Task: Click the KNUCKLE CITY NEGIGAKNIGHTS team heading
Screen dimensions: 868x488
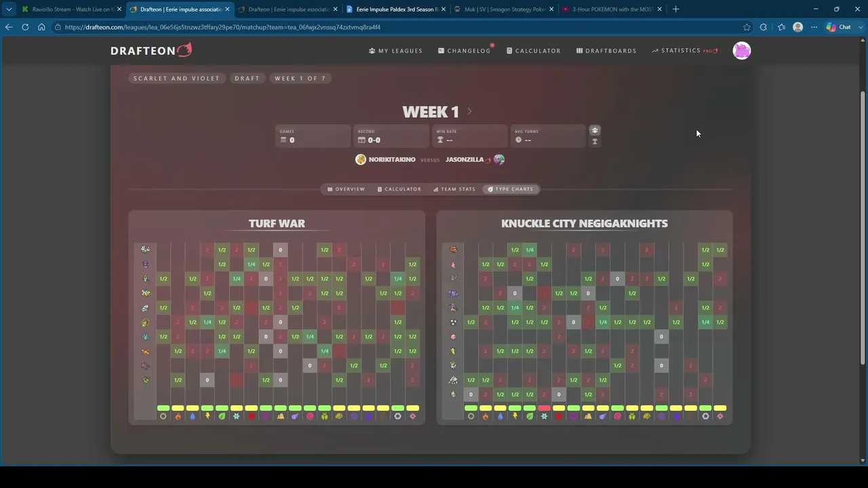Action: [585, 223]
